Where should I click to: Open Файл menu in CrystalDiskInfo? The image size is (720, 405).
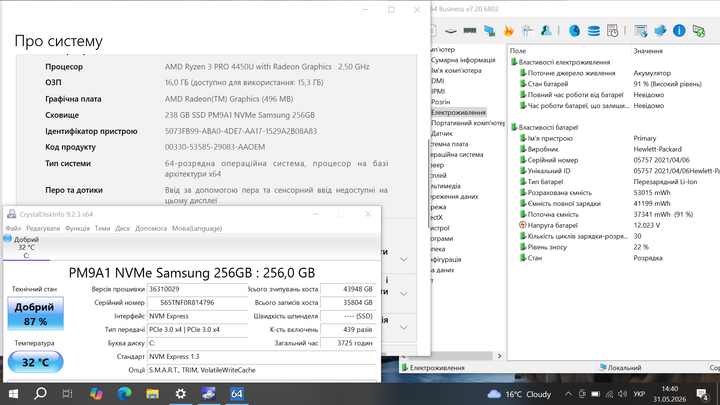tap(13, 228)
